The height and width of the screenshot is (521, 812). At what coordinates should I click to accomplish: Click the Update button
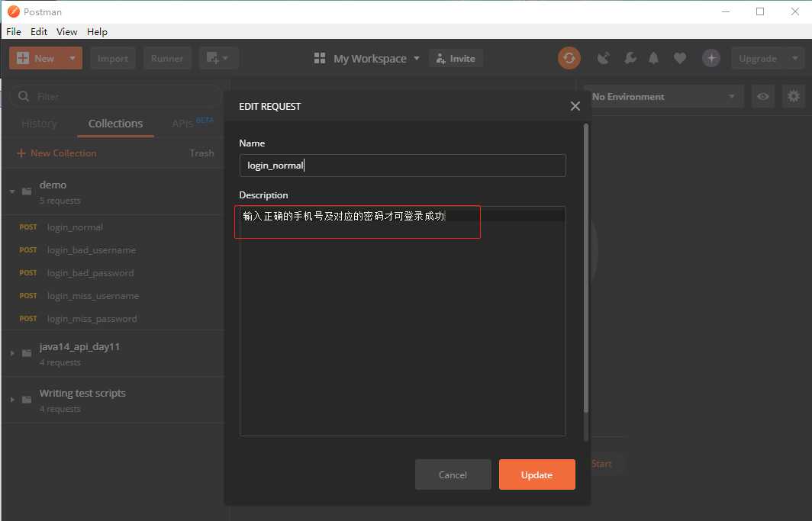point(537,474)
